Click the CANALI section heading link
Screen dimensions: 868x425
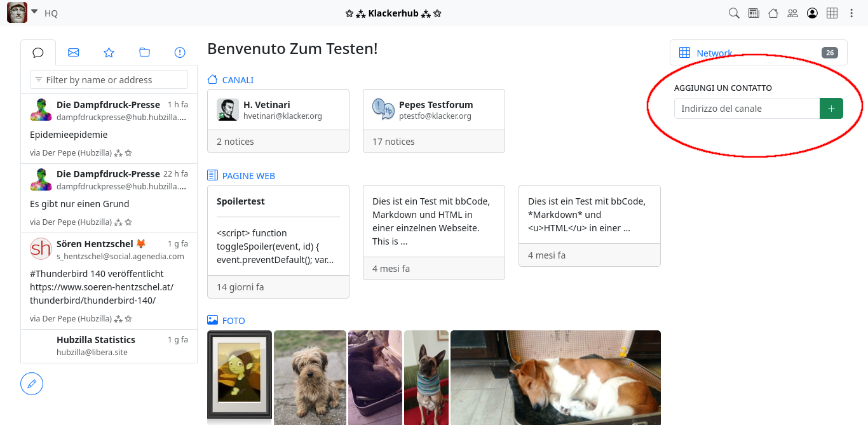(x=238, y=80)
